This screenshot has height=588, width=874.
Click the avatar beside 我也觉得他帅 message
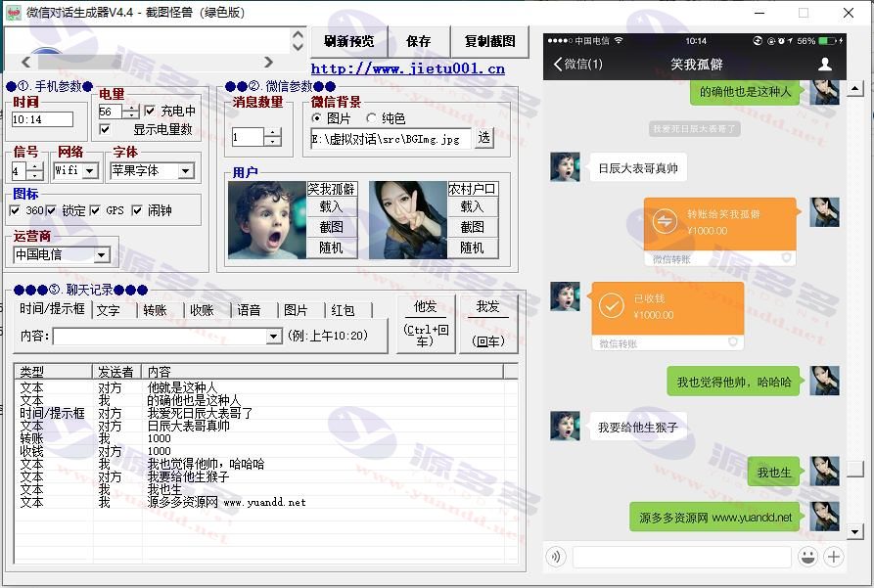(824, 381)
